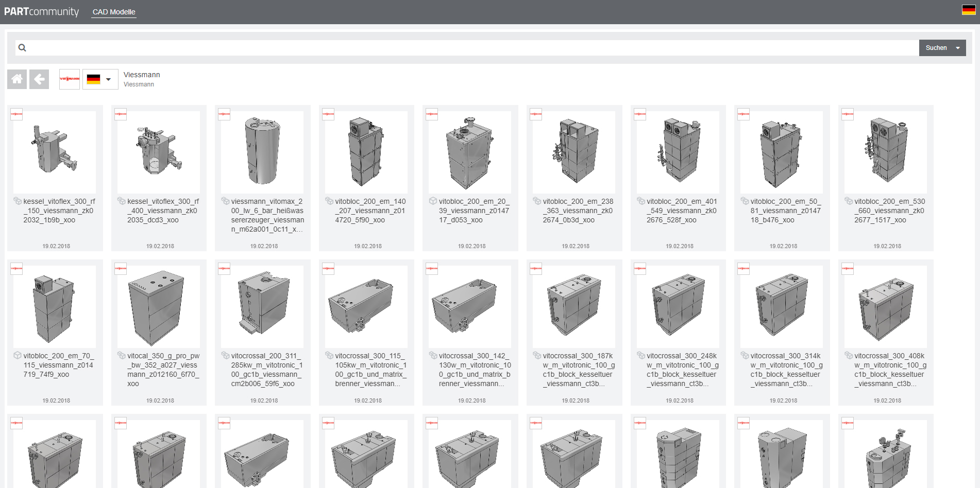
Task: Select the vitobloc_200_em_530_660 thumbnail
Action: coord(886,152)
